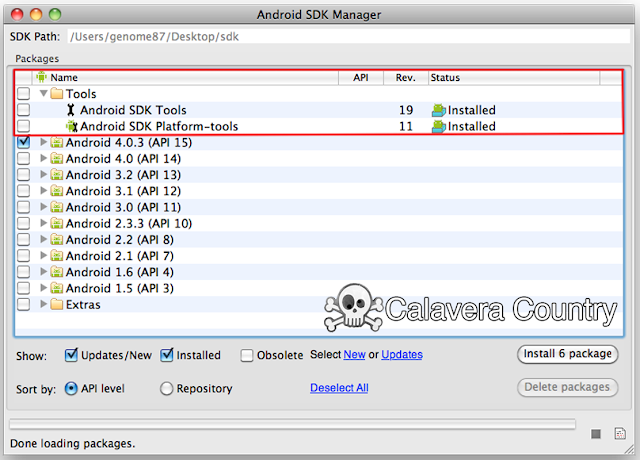
Task: Expand the Android 2.1 (API 7) group
Action: [43, 256]
